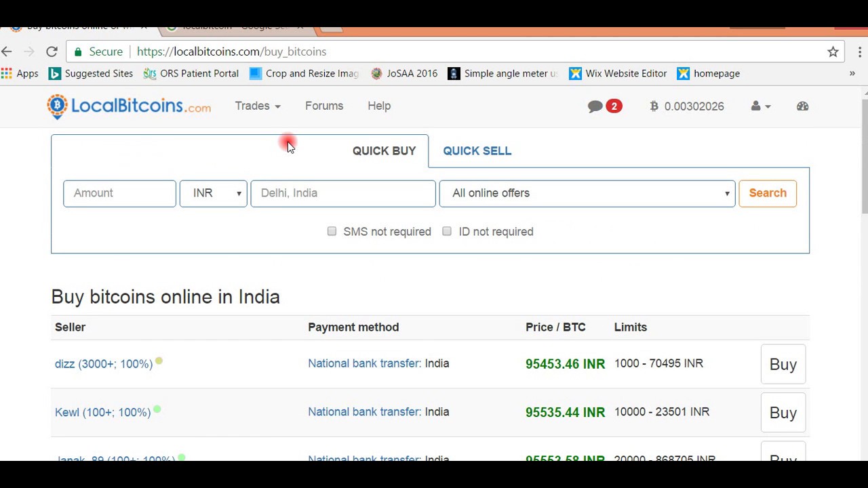Open JoSAA 2016 bookmark
868x488 pixels.
(404, 73)
